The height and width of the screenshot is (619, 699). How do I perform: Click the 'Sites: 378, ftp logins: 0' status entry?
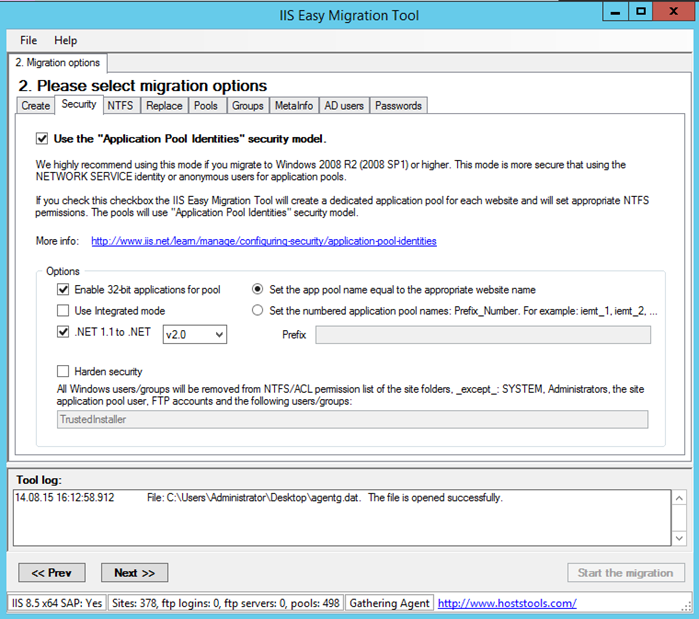coord(226,603)
